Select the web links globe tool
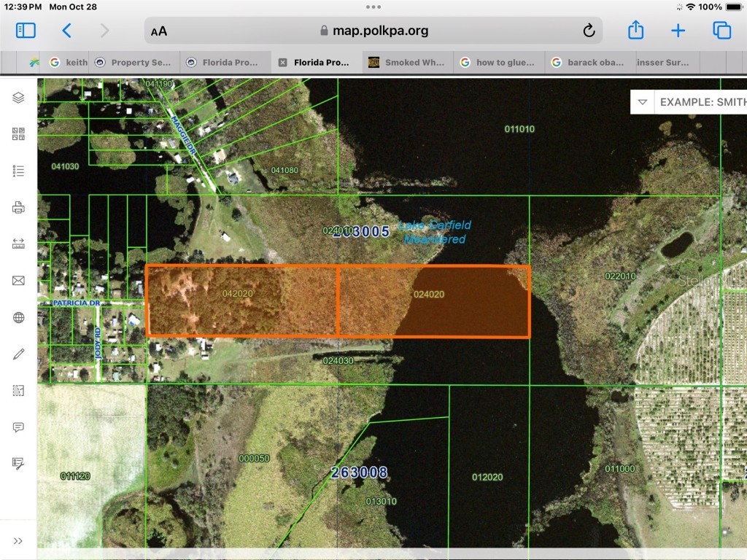747x560 pixels. pyautogui.click(x=18, y=317)
